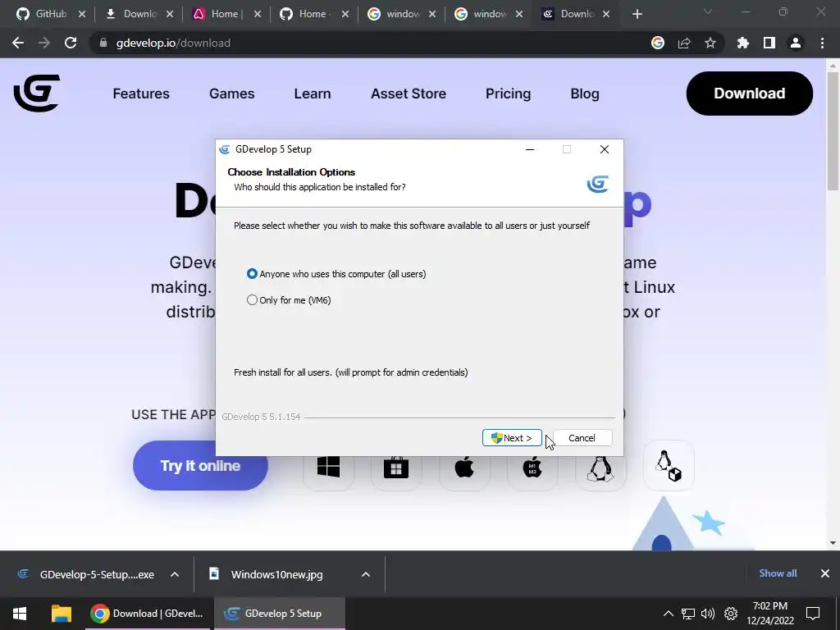840x630 pixels.
Task: Select 'Anyone who uses this computer' option
Action: (336, 274)
